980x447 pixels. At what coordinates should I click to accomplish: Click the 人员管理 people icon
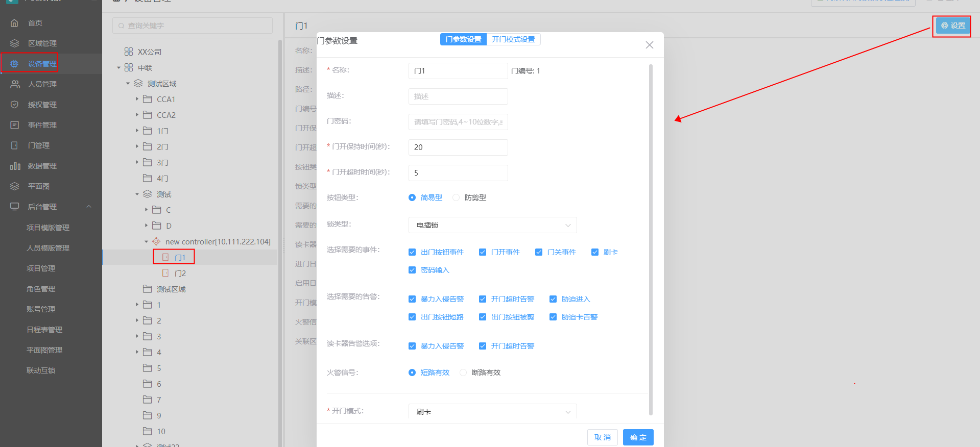click(x=15, y=84)
